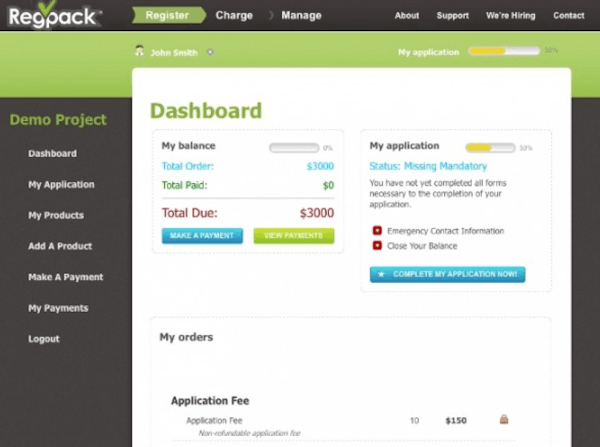
Task: Select the Manage step tab
Action: 301,15
